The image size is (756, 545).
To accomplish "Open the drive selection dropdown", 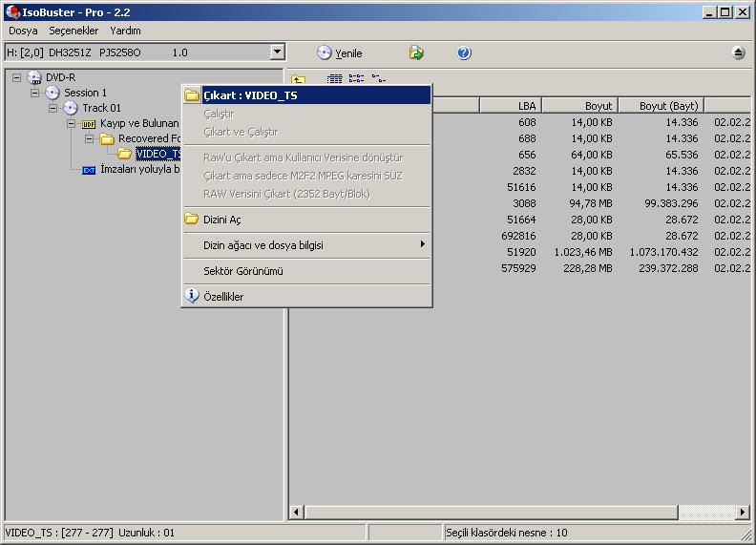I will pos(277,52).
